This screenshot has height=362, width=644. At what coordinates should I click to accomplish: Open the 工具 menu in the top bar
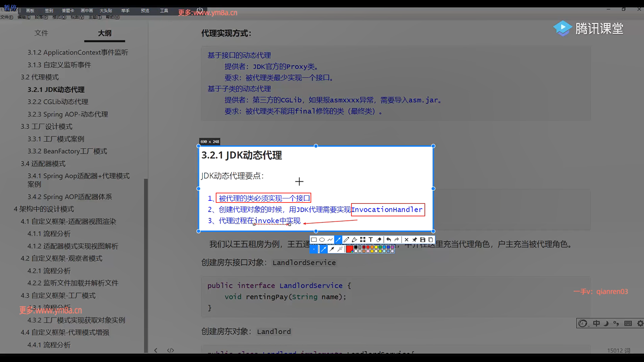click(164, 11)
